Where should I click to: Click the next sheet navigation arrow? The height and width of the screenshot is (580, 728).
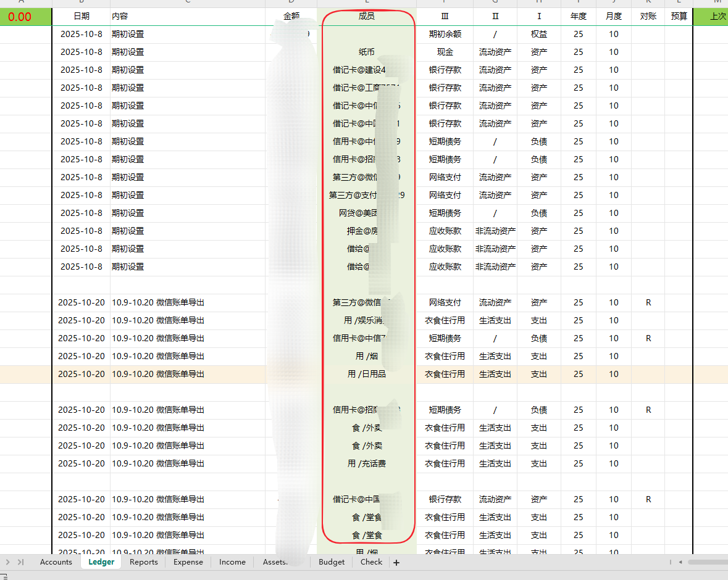[8, 562]
